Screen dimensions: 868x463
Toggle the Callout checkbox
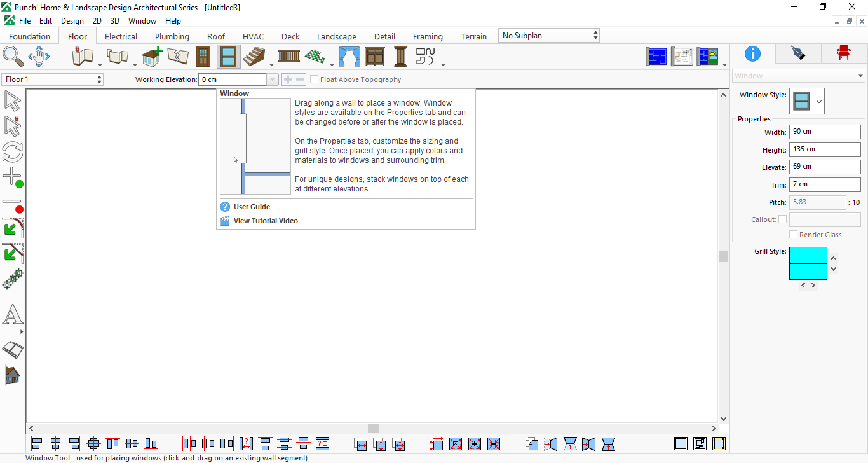click(x=783, y=219)
